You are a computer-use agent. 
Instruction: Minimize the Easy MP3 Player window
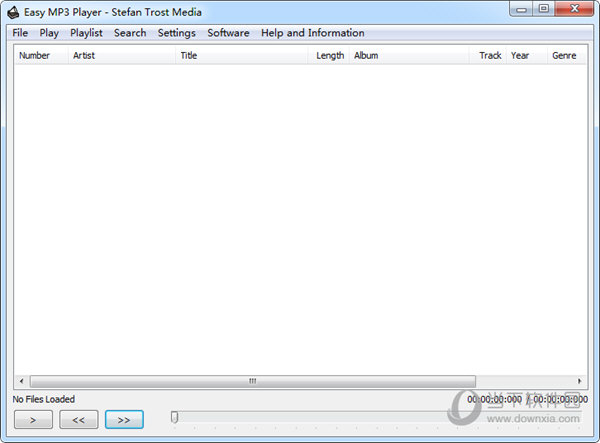coord(521,9)
